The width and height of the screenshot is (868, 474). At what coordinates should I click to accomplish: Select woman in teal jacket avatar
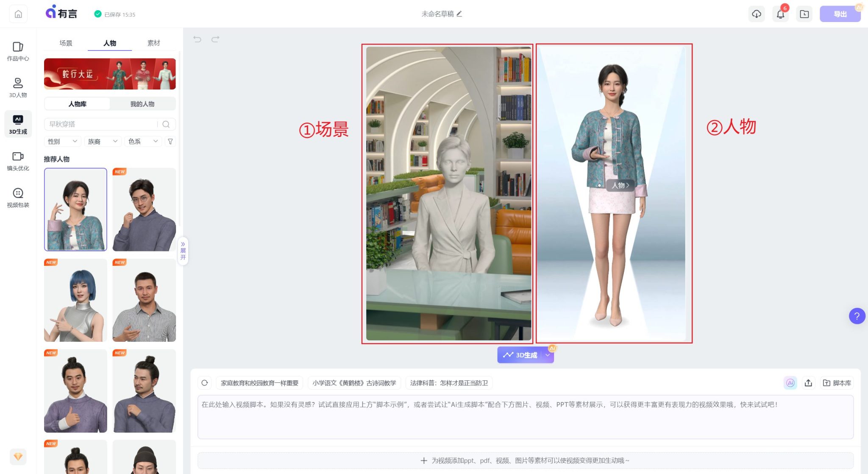[75, 209]
